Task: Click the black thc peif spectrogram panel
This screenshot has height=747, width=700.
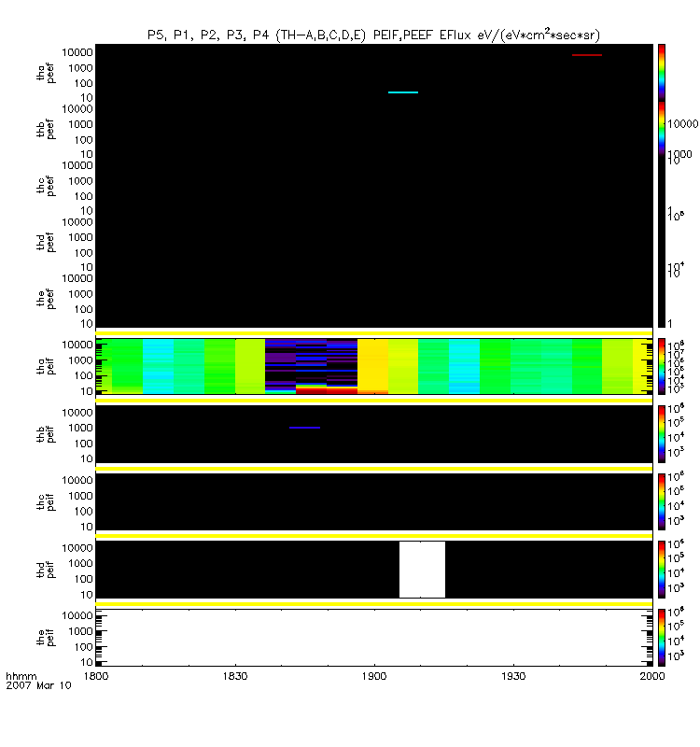Action: [373, 501]
